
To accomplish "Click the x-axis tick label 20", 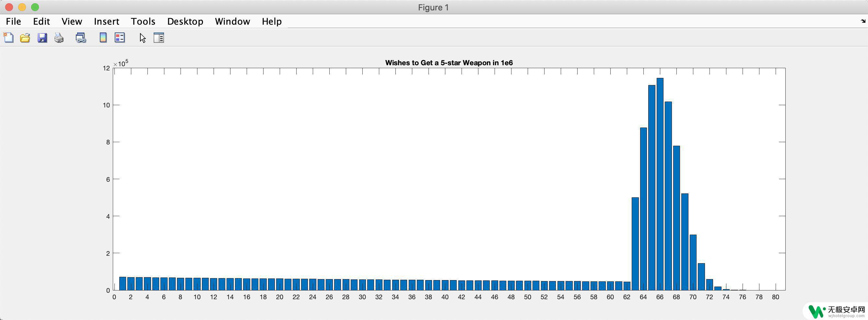I will (x=279, y=297).
